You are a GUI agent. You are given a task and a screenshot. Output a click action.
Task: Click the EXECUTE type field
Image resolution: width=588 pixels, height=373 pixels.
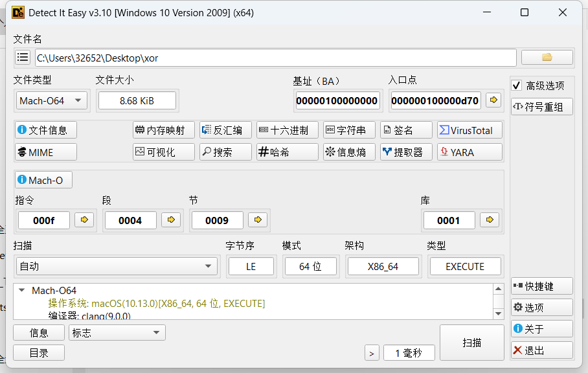click(x=465, y=266)
